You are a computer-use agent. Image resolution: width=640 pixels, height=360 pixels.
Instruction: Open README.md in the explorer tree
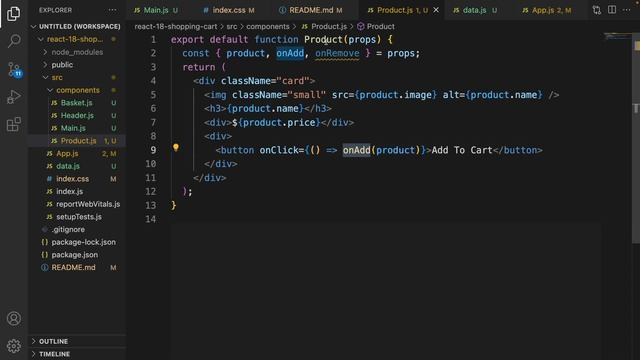pos(77,267)
